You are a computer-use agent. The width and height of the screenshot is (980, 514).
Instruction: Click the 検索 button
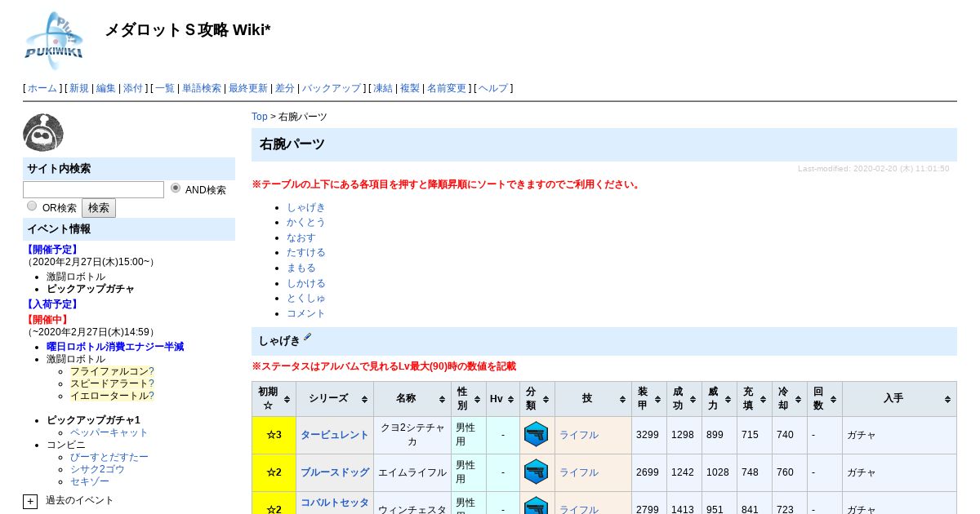point(99,208)
